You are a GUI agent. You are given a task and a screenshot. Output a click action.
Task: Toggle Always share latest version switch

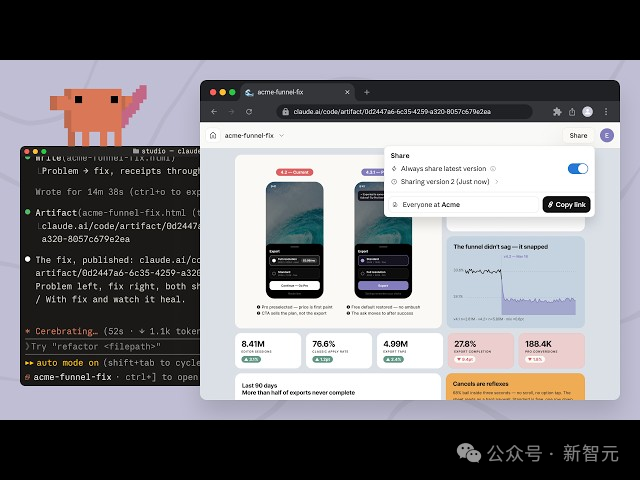578,169
